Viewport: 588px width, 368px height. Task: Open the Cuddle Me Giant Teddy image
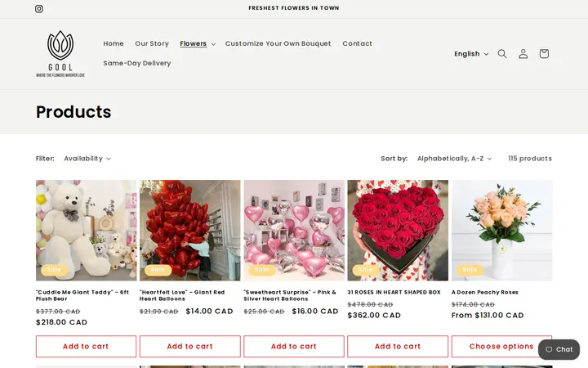pos(87,230)
